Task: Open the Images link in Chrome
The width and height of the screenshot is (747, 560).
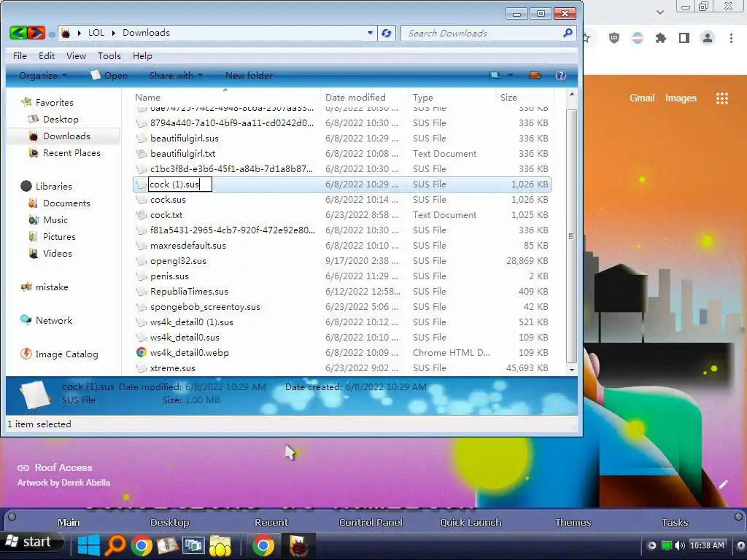Action: (x=681, y=98)
